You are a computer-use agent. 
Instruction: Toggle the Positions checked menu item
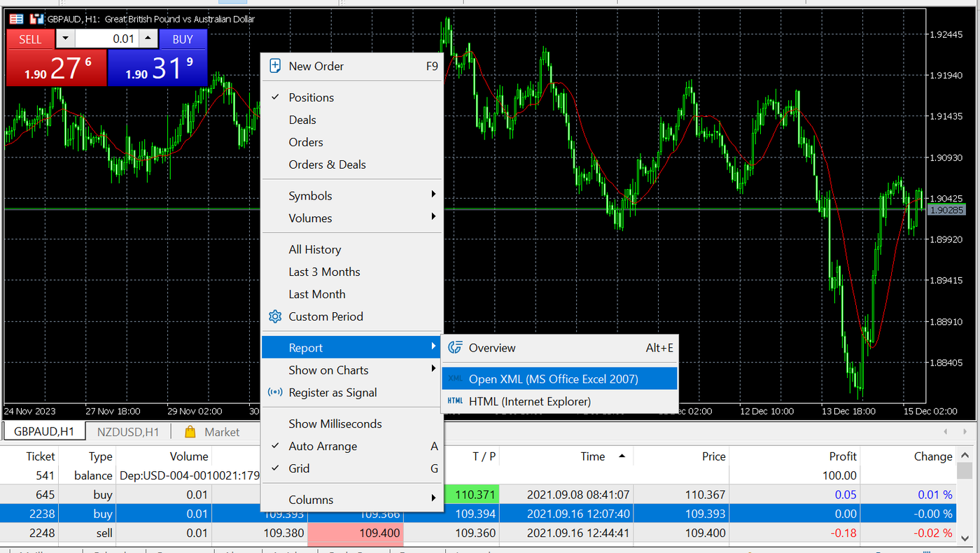coord(311,97)
